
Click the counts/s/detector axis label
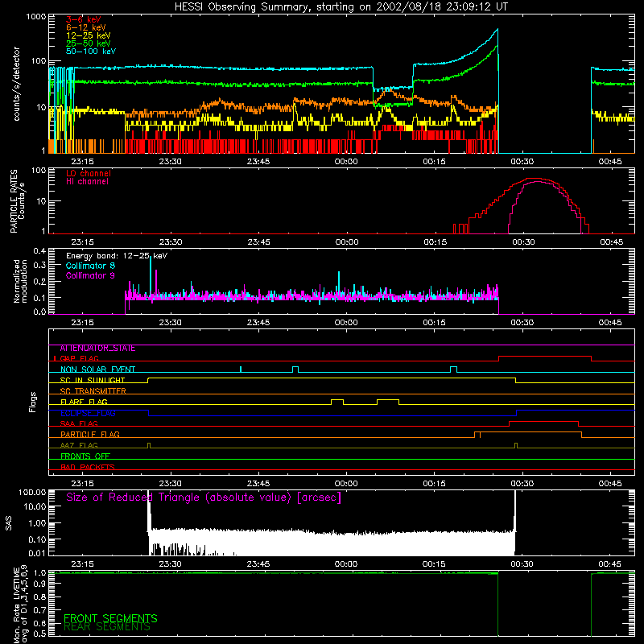point(17,84)
